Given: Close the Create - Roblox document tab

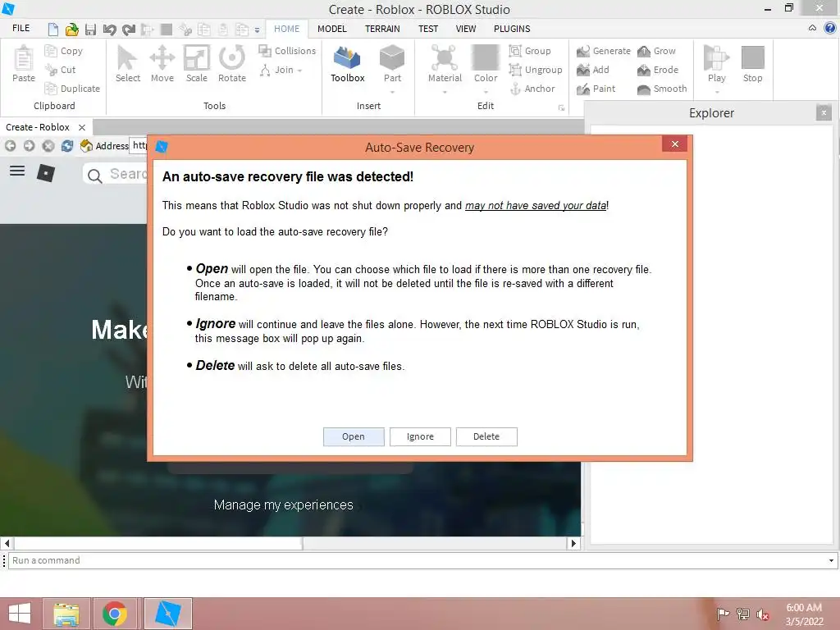Looking at the screenshot, I should (82, 127).
